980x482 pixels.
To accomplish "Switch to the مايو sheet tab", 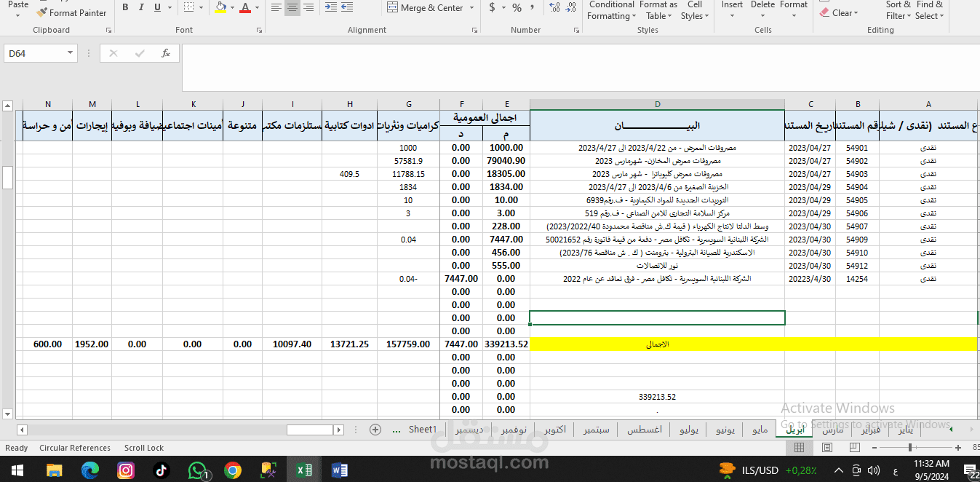I will (759, 430).
